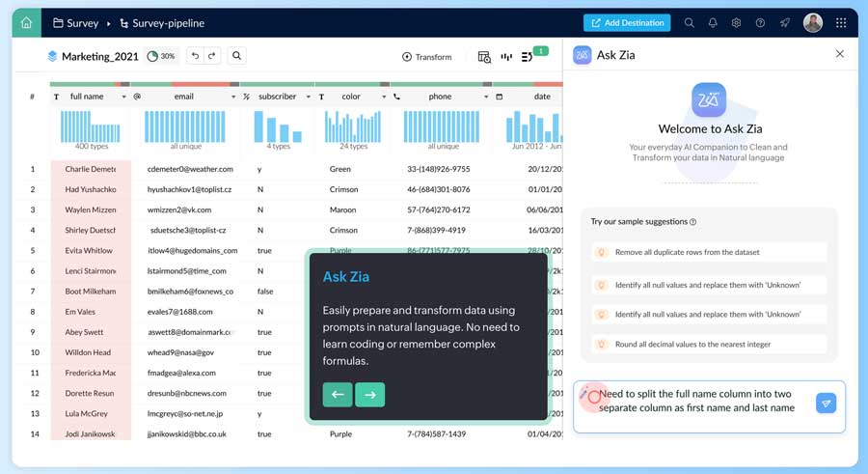Open the notifications bell

713,22
